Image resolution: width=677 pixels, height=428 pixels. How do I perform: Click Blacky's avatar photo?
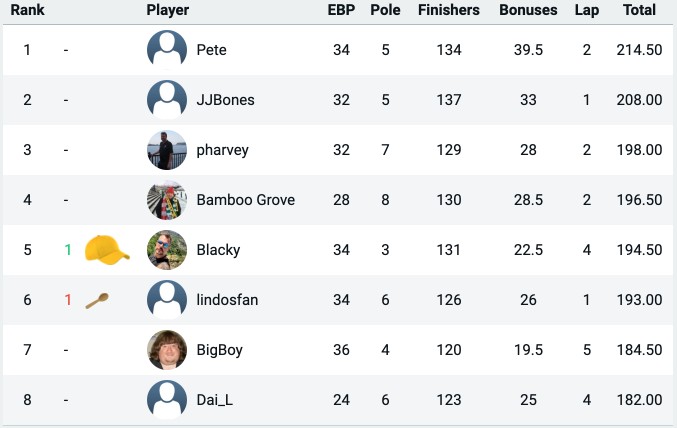pos(167,250)
